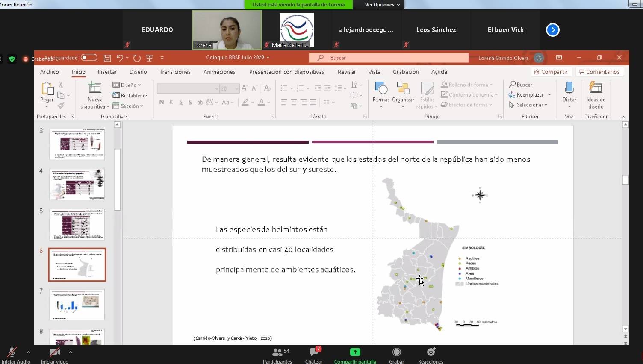The height and width of the screenshot is (364, 643).
Task: Click the Compartir button
Action: [551, 72]
